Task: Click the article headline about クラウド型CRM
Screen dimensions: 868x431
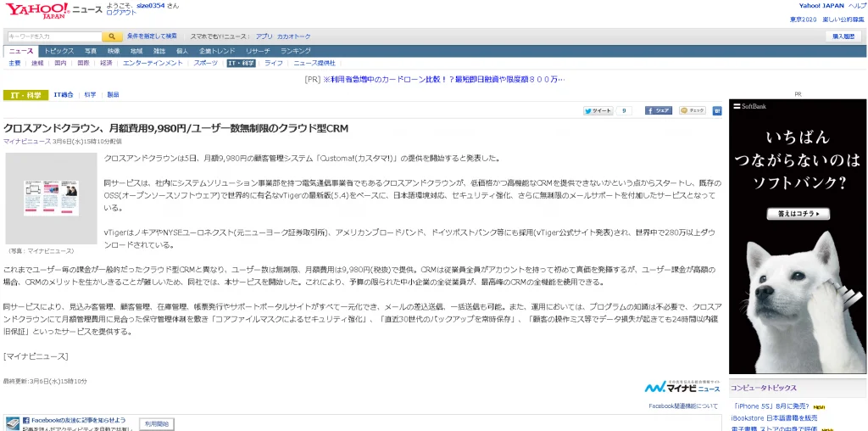Action: [x=176, y=128]
